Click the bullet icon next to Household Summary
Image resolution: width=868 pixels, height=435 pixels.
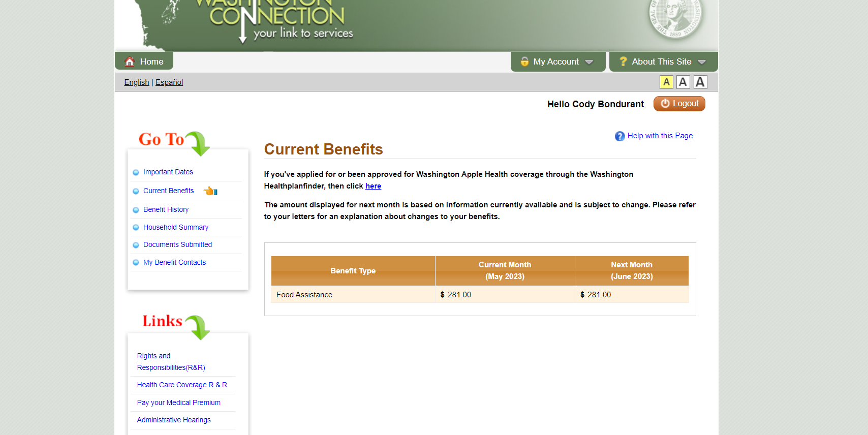(136, 228)
